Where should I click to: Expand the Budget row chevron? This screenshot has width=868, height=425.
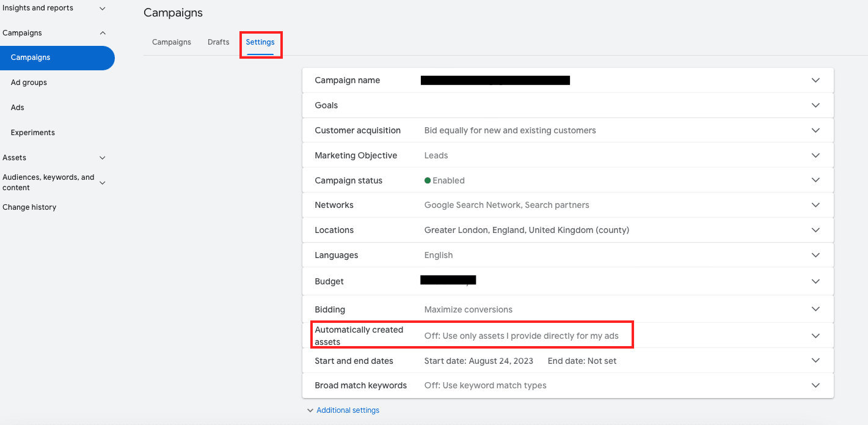coord(815,281)
